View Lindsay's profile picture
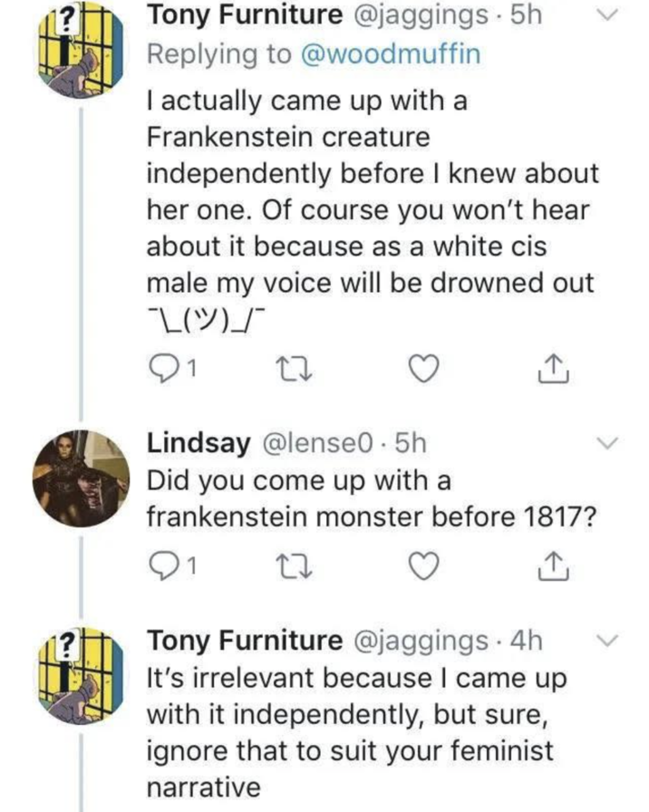Image resolution: width=649 pixels, height=812 pixels. tap(80, 478)
